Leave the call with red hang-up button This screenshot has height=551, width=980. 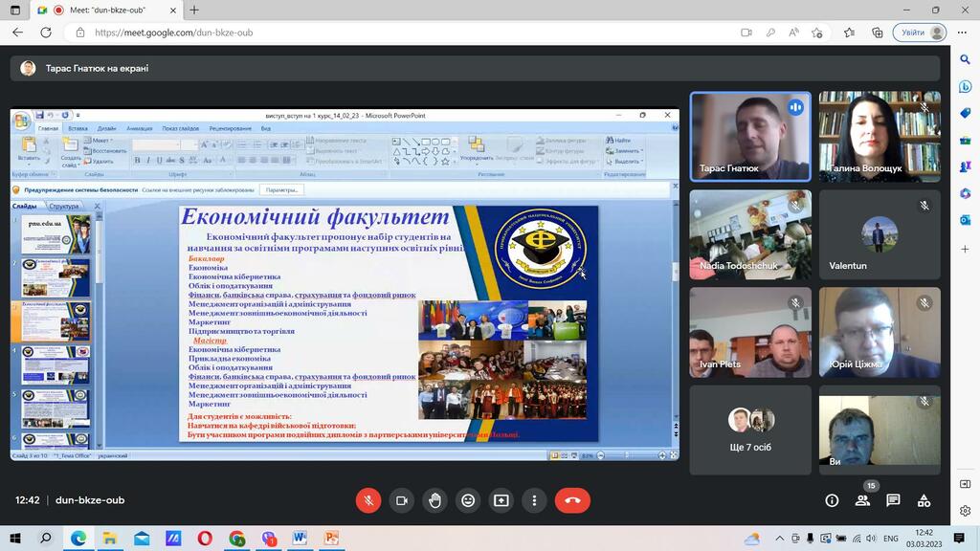(572, 500)
